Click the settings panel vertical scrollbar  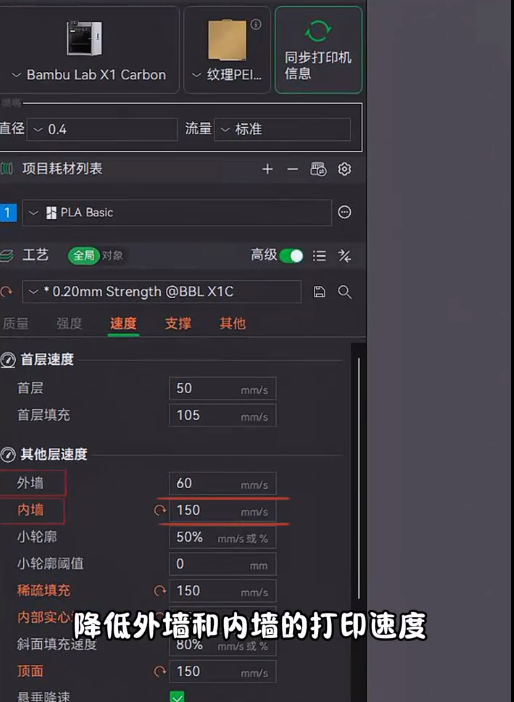pos(359,479)
